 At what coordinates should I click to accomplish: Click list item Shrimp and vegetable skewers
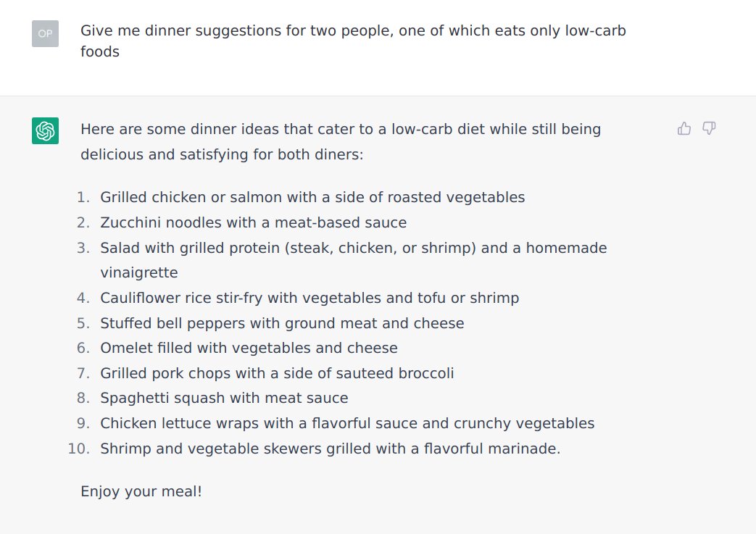[331, 449]
